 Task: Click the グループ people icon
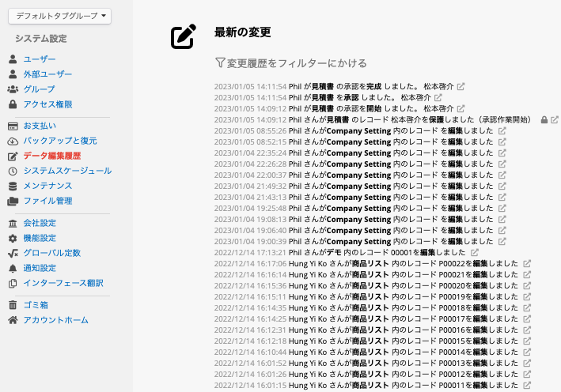(13, 89)
